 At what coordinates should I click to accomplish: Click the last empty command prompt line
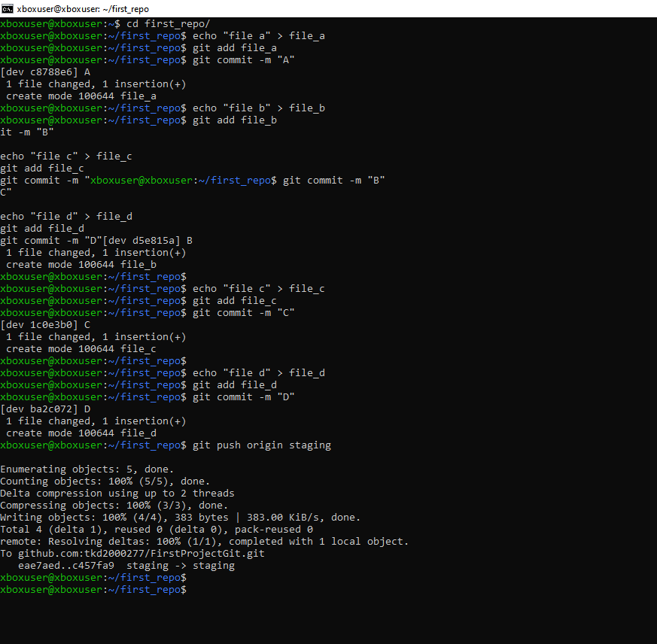tap(93, 590)
